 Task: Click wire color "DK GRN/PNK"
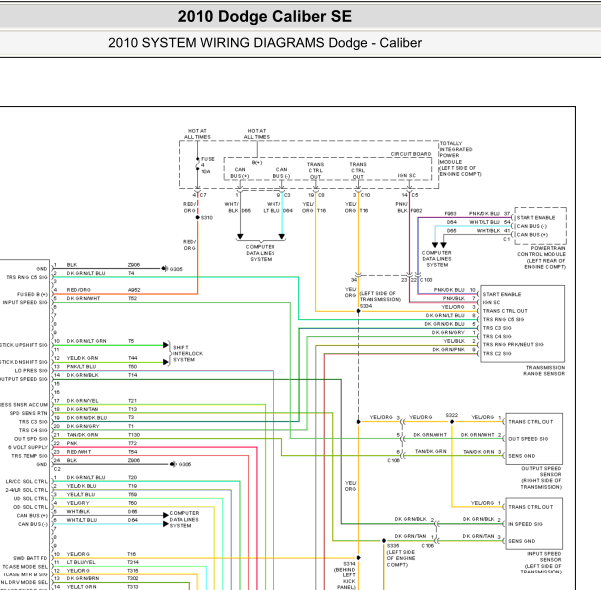(448, 349)
